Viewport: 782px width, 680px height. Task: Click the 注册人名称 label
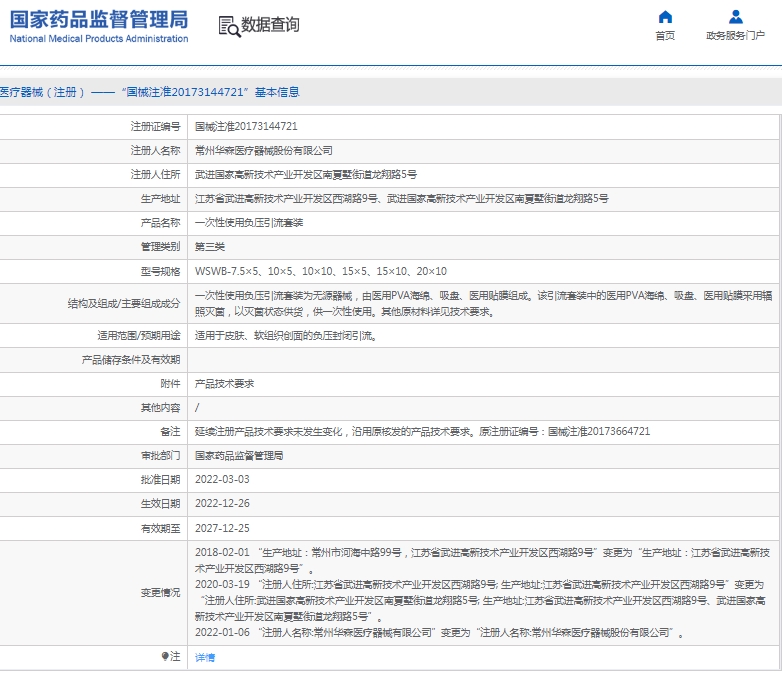click(155, 150)
